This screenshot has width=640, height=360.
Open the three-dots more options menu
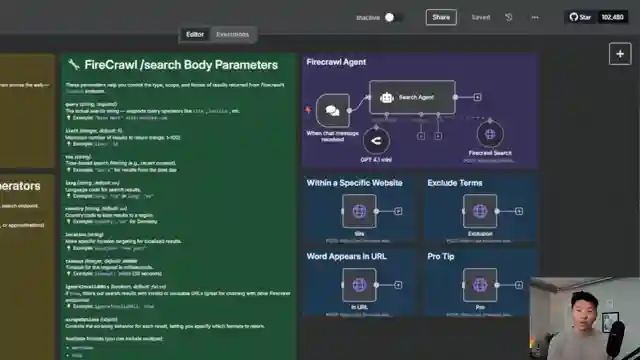point(535,18)
